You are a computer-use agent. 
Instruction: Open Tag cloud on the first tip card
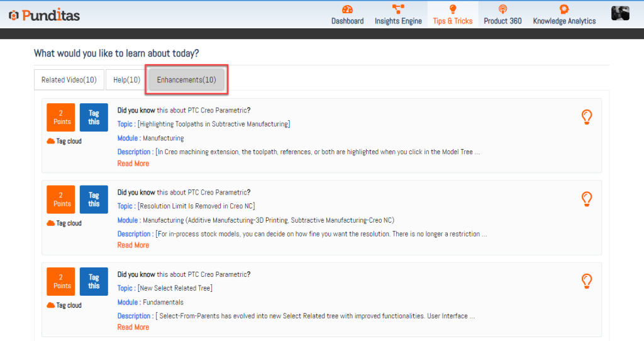tap(64, 142)
